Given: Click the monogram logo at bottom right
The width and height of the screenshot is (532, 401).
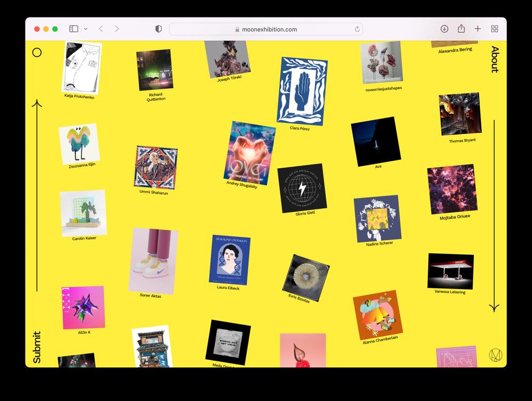Looking at the screenshot, I should coord(496,355).
